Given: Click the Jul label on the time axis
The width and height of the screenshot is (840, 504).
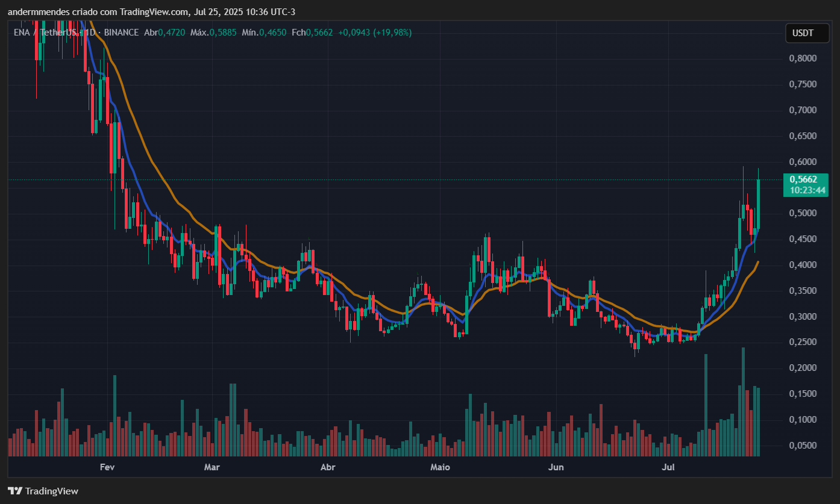Looking at the screenshot, I should (668, 467).
